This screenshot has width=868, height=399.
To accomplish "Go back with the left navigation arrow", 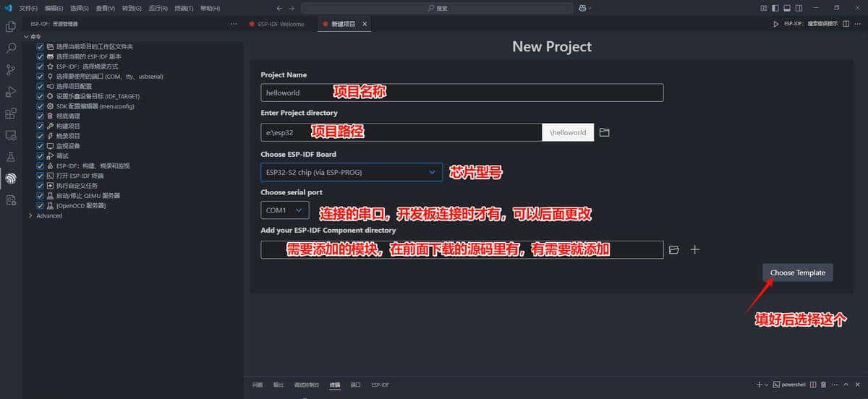I will coord(280,8).
